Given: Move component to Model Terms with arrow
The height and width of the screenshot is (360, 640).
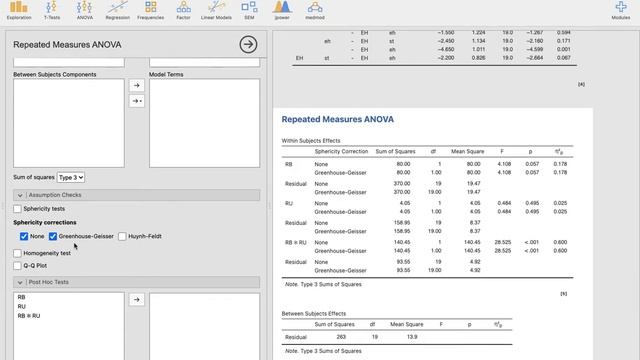Looking at the screenshot, I should 137,85.
